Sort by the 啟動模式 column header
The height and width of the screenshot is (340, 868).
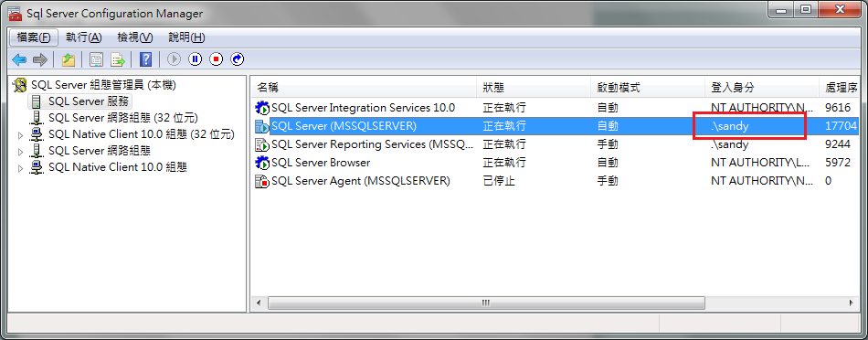pyautogui.click(x=648, y=88)
